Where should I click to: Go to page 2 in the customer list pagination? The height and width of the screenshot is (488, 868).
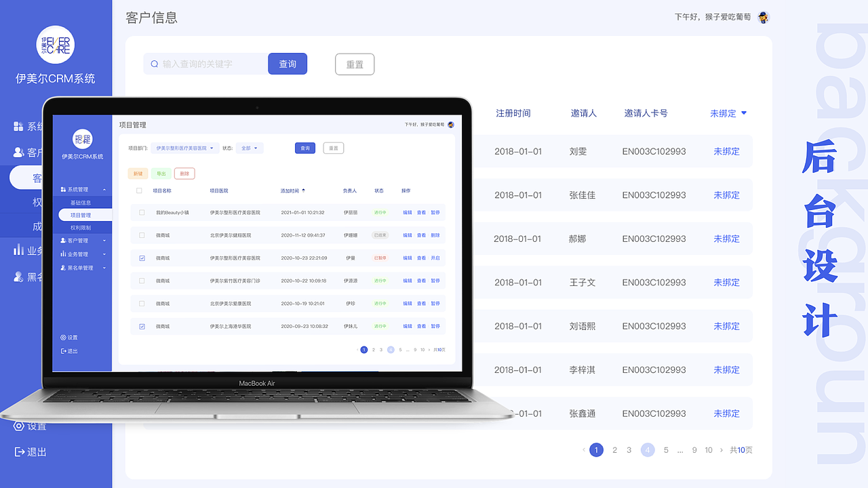pyautogui.click(x=614, y=449)
